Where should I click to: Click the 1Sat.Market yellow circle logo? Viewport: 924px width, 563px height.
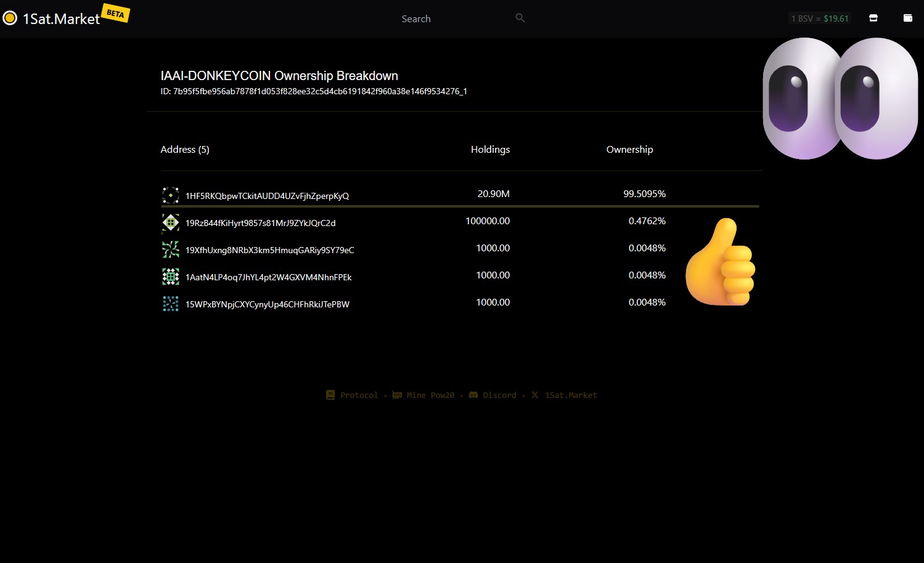[x=10, y=18]
